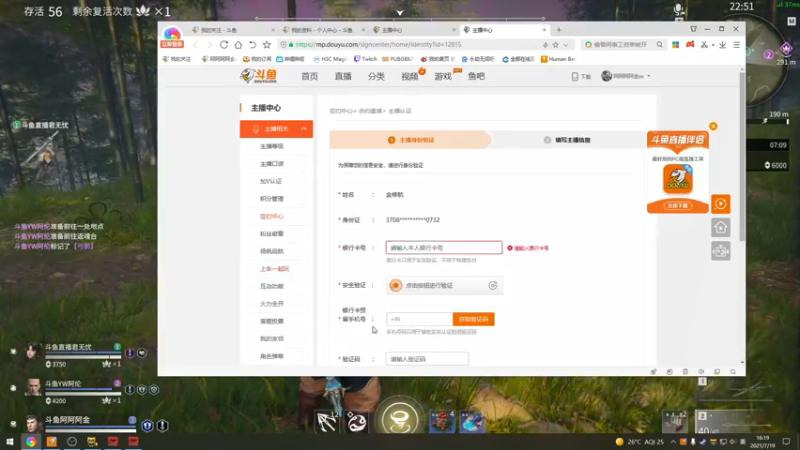Viewport: 800px width, 450px height.
Task: Click the 填写主播信息 step
Action: (x=567, y=140)
